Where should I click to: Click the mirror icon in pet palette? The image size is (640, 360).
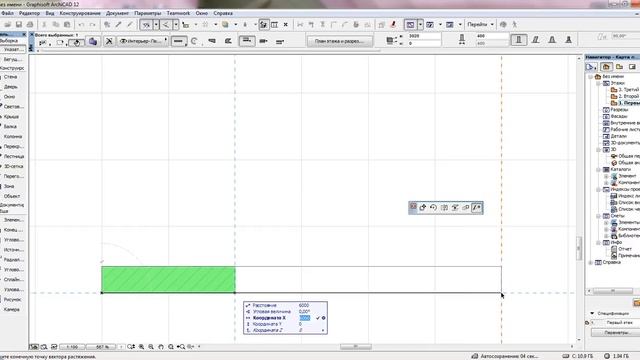coord(444,208)
